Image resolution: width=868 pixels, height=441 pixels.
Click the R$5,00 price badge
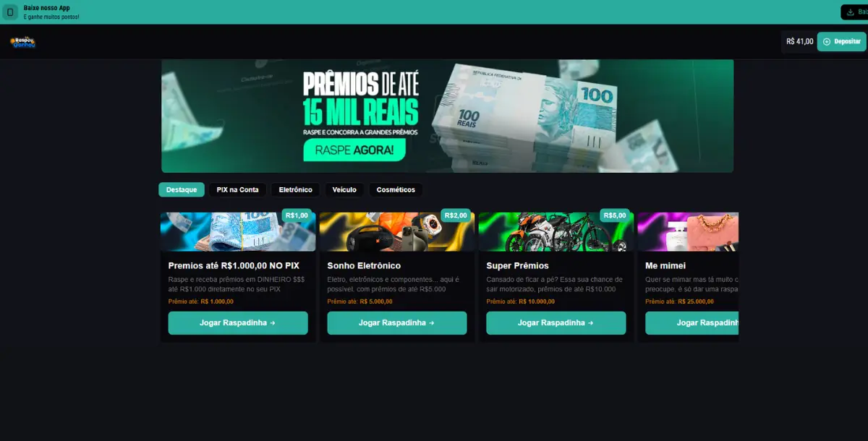[x=615, y=215]
